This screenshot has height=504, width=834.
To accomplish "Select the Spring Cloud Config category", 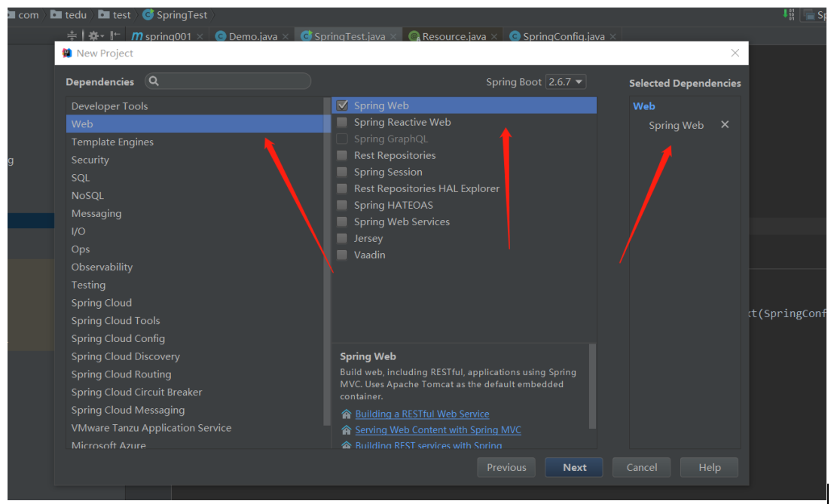I will [x=194, y=339].
